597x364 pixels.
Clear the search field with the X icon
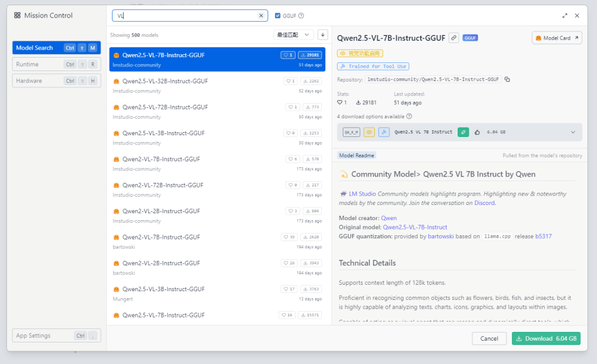(261, 16)
